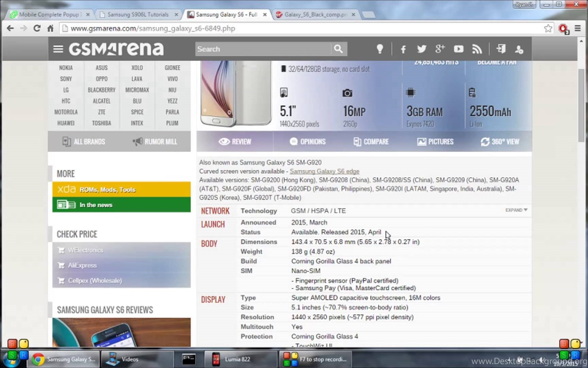
Task: Open the 360° View section
Action: click(500, 142)
